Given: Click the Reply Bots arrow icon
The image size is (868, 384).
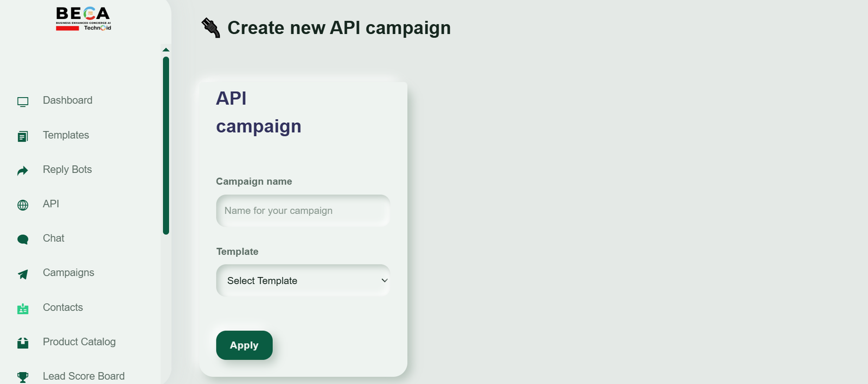Looking at the screenshot, I should pos(23,171).
